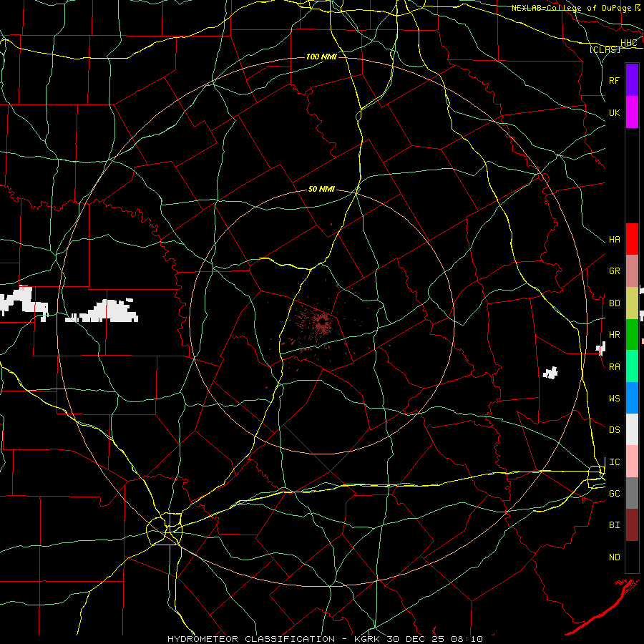Click the KGRK station identifier in footer
Image resolution: width=644 pixels, height=644 pixels.
pos(367,639)
